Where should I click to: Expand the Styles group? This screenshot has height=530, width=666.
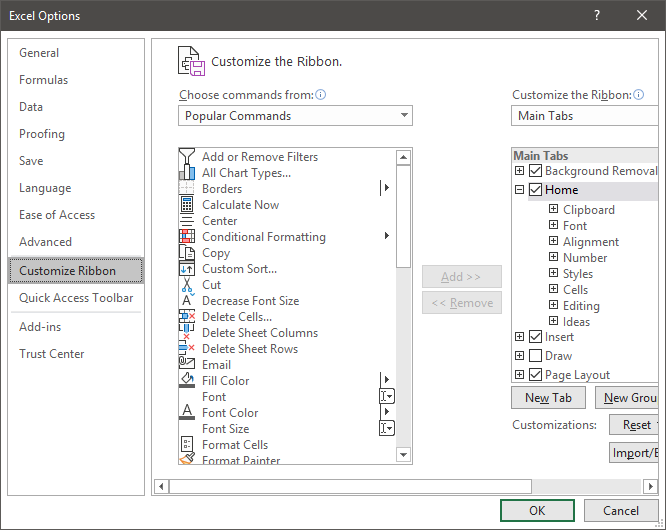pyautogui.click(x=553, y=273)
